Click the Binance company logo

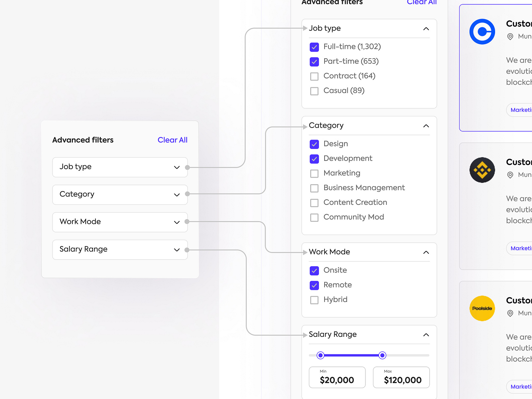(x=482, y=170)
